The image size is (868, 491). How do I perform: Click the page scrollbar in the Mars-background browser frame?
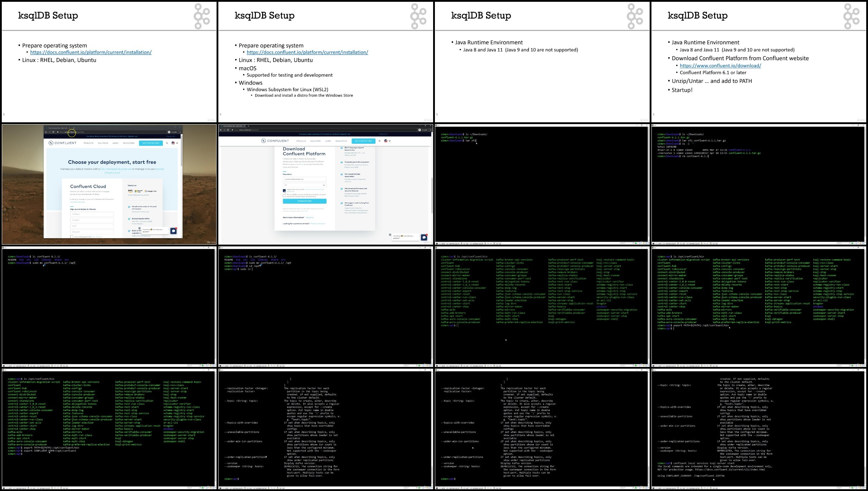pos(181,150)
